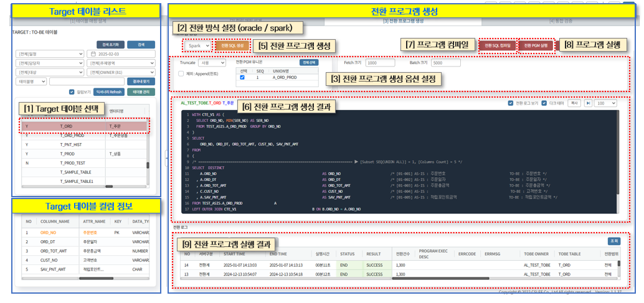Viewport: 644px width, 303px height.
Task: Click the column info table horizontal scrollbar
Action: click(96, 278)
